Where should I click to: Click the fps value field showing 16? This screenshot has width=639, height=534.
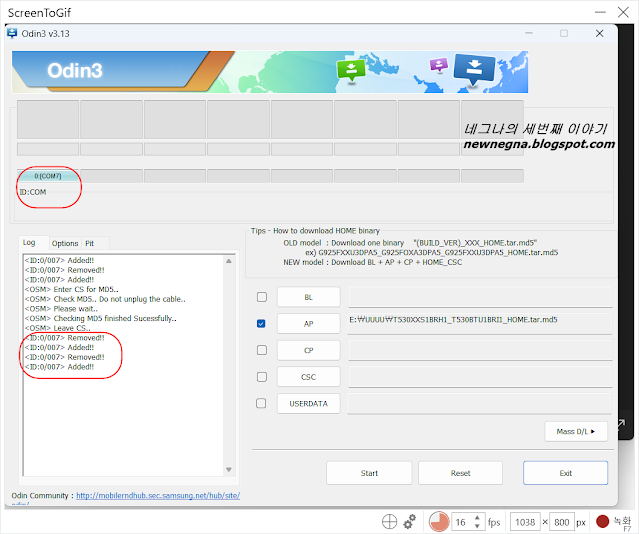pos(463,522)
